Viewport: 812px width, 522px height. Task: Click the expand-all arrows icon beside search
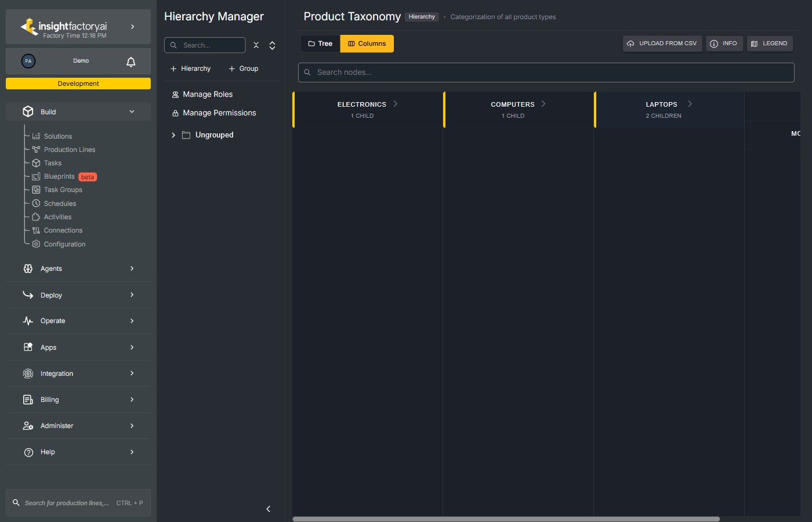tap(272, 45)
